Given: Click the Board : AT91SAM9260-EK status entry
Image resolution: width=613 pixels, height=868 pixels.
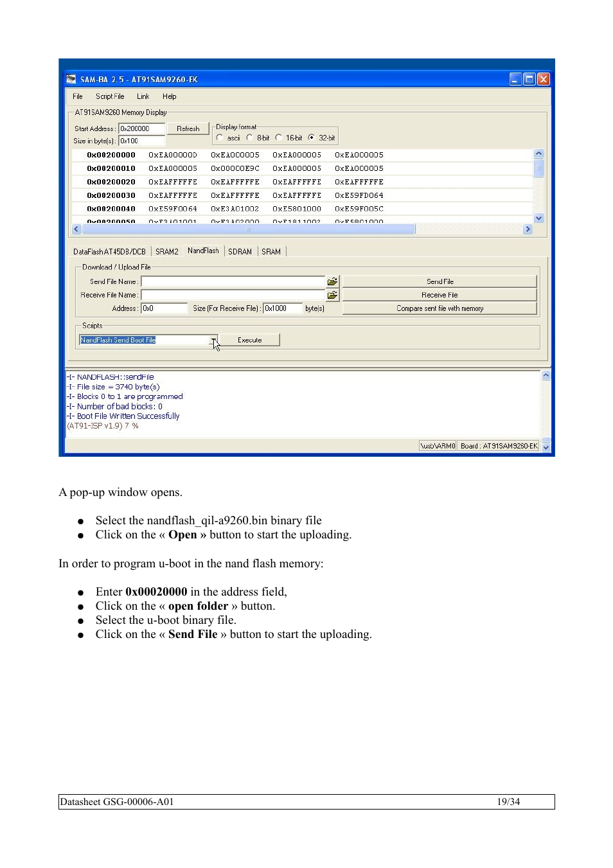Looking at the screenshot, I should pos(499,446).
